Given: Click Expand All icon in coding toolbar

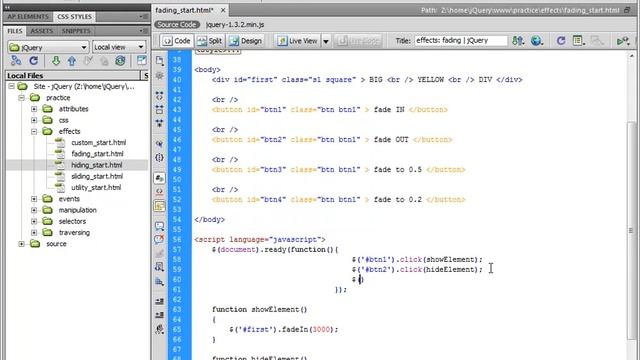Looking at the screenshot, I should pos(160,123).
